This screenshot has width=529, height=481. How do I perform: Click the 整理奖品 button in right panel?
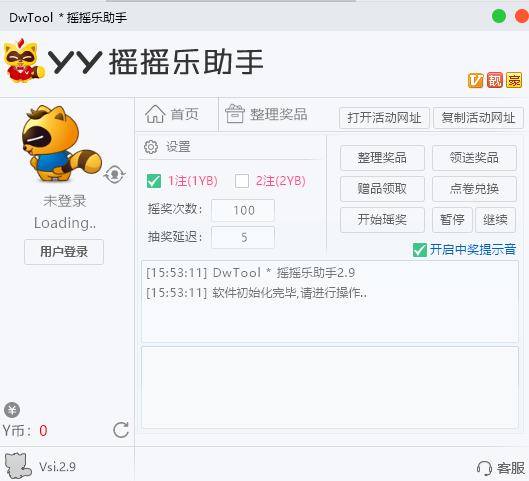pos(382,158)
